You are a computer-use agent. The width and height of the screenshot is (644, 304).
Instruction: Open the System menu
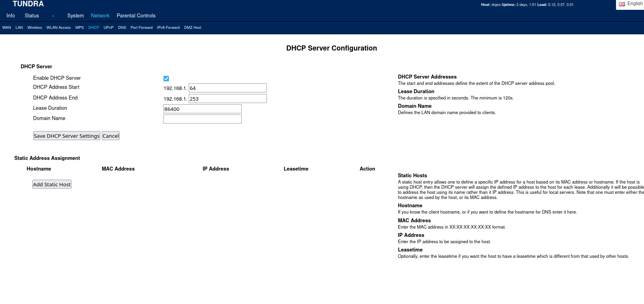(x=75, y=16)
